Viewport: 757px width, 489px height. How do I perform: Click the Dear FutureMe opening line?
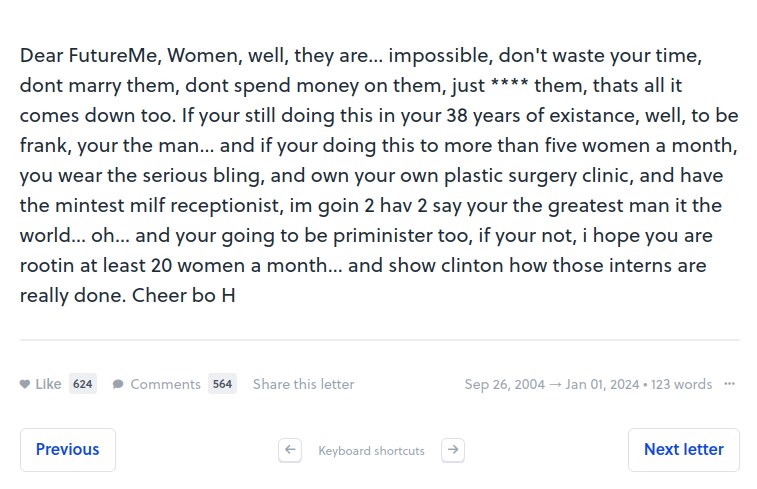90,56
